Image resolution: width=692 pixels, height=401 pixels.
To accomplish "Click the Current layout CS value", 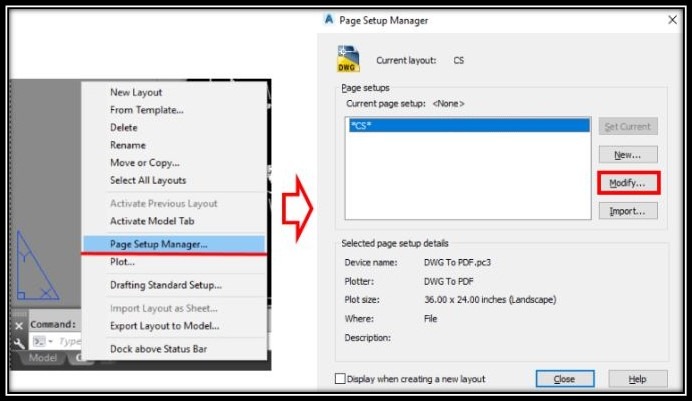I will point(459,60).
